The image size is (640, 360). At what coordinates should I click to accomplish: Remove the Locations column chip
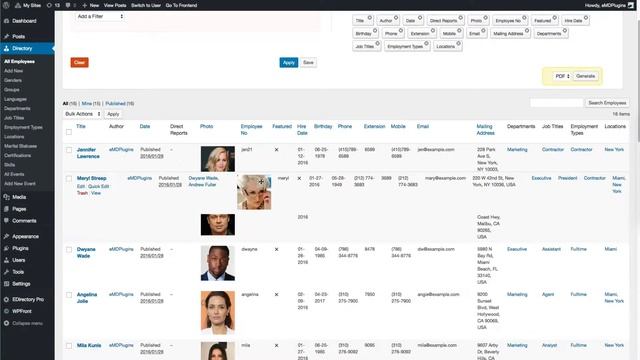pyautogui.click(x=458, y=44)
